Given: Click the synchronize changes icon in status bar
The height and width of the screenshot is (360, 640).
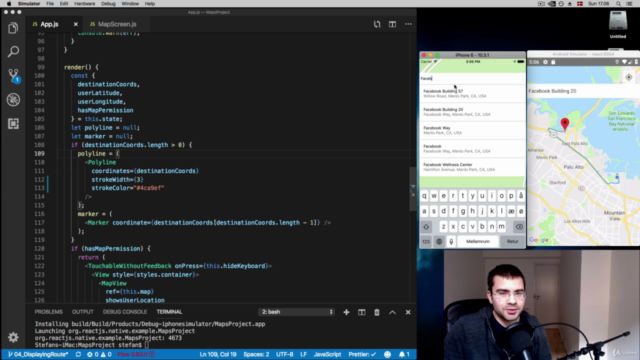Looking at the screenshot, I should [x=78, y=354].
